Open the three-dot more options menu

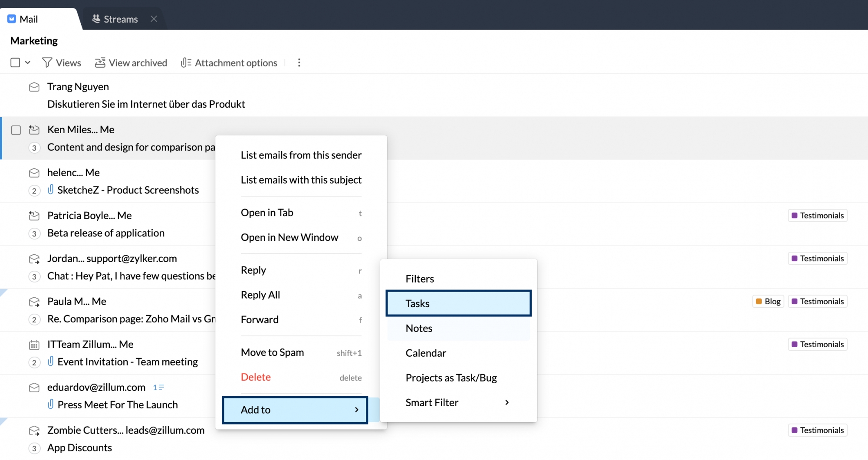coord(299,63)
